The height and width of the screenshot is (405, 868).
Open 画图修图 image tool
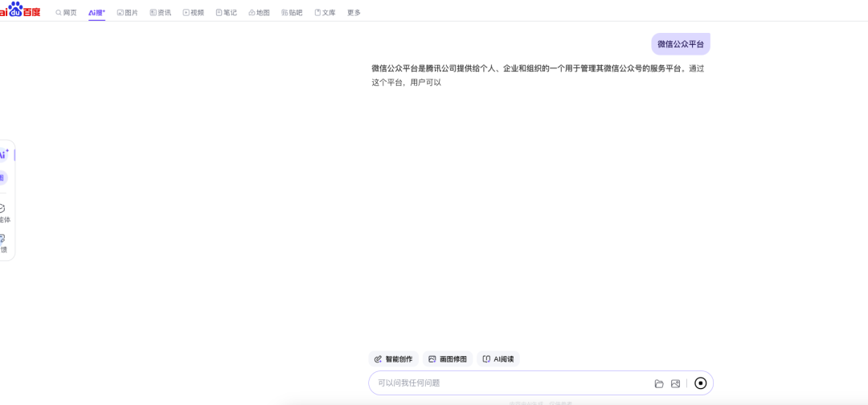pyautogui.click(x=448, y=359)
